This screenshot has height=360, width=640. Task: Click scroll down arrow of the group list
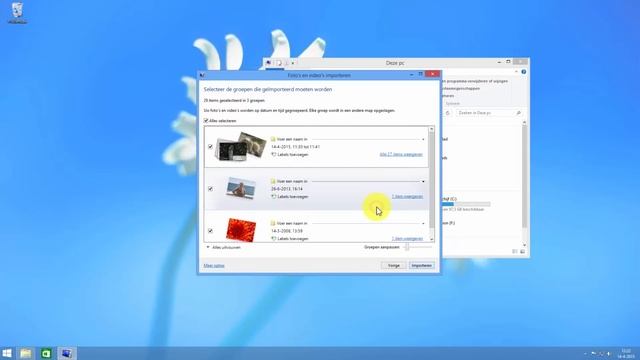point(431,239)
